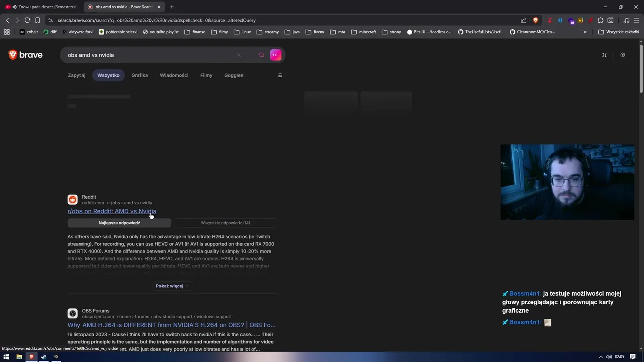
Task: Click the yellow star extension icon
Action: click(580, 20)
